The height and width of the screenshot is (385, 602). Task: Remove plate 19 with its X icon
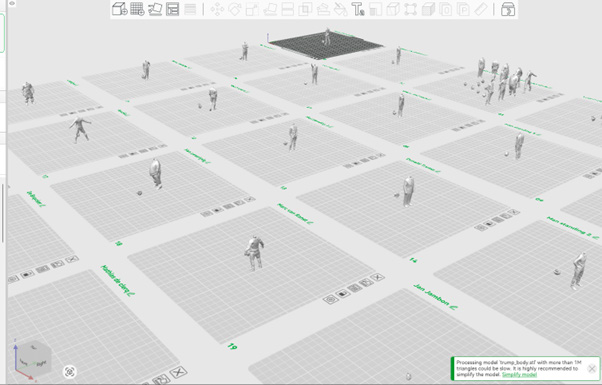pos(378,277)
